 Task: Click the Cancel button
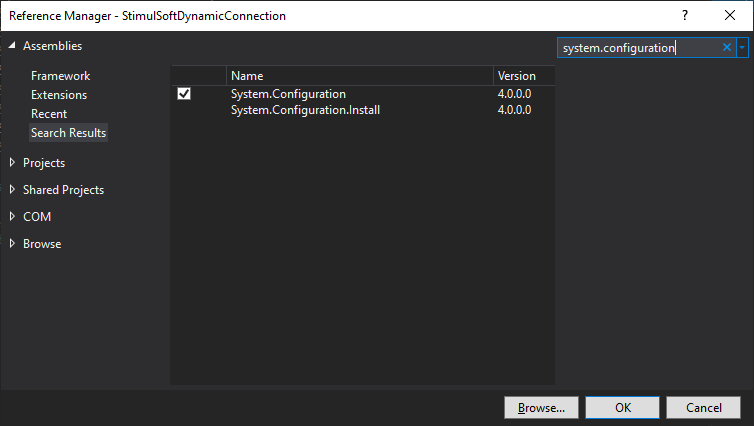click(x=703, y=408)
